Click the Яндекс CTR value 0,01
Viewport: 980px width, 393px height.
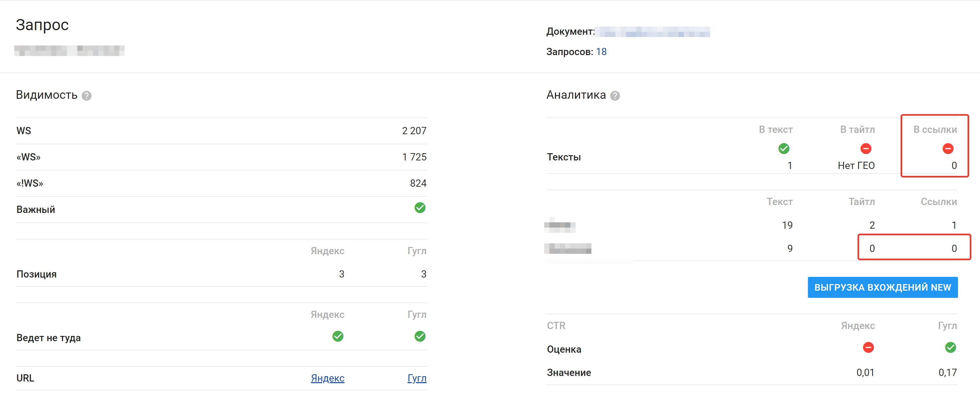pyautogui.click(x=865, y=372)
